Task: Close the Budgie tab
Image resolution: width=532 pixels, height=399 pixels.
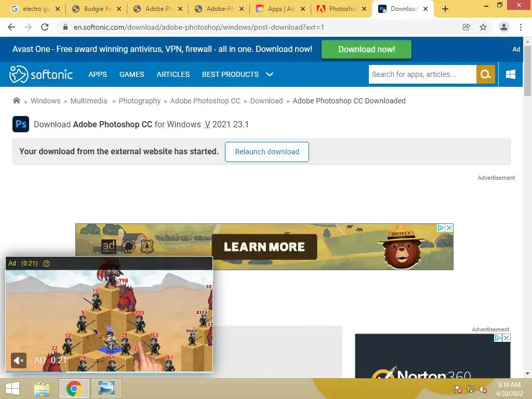Action: click(x=119, y=9)
